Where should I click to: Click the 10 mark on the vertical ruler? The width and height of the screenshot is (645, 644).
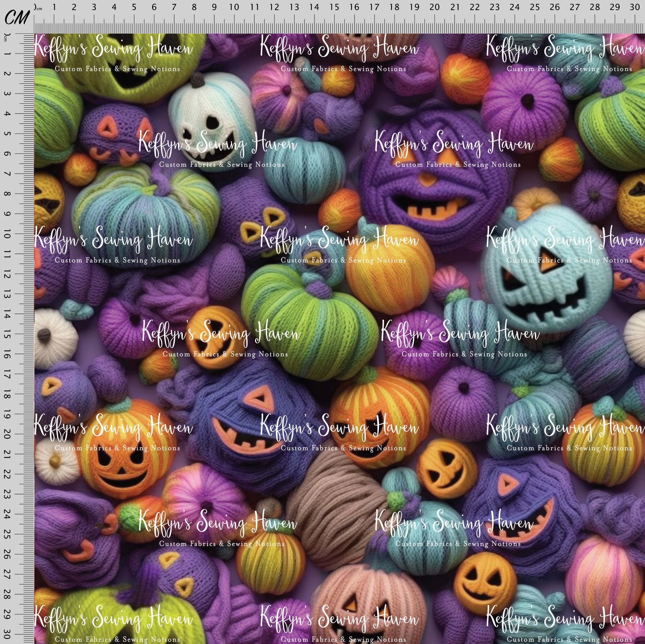pyautogui.click(x=7, y=234)
